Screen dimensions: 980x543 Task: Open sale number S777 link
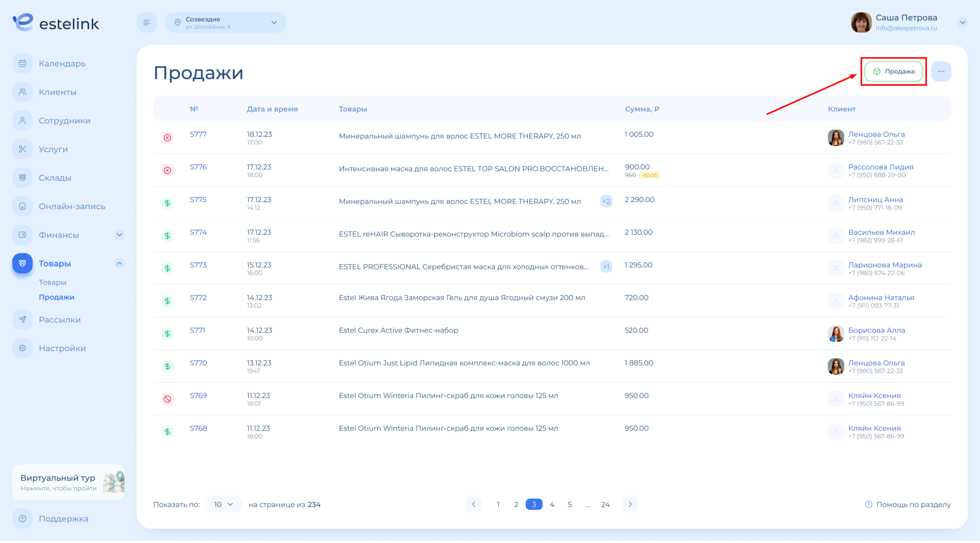point(198,134)
